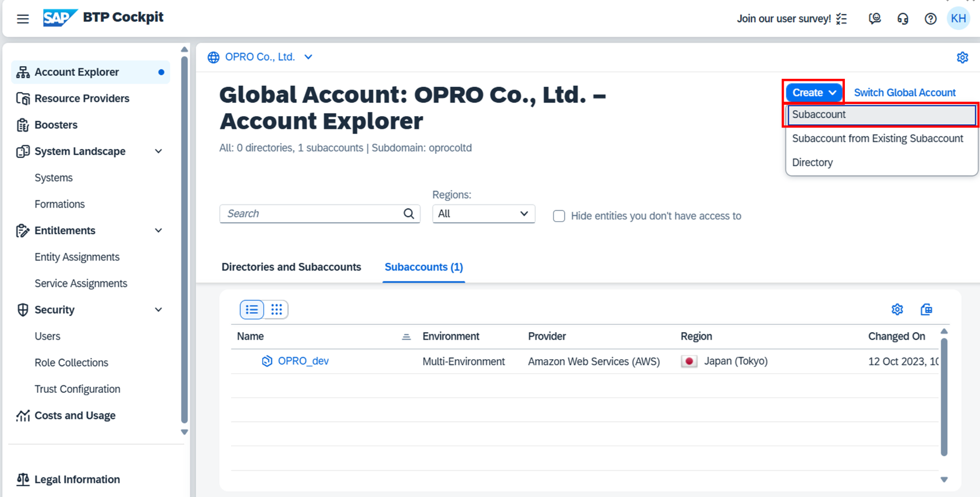Open the support headset icon
Viewport: 980px width, 497px height.
tap(902, 19)
